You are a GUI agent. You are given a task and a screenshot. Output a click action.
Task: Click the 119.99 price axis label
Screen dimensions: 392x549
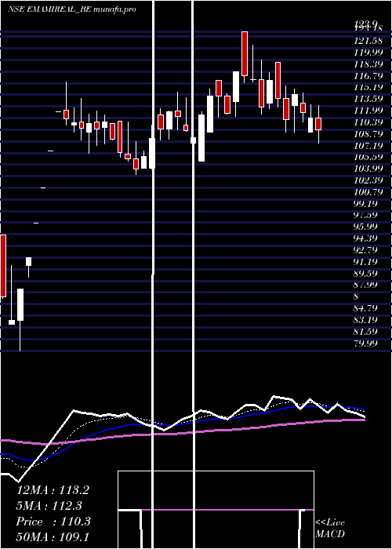click(x=368, y=53)
